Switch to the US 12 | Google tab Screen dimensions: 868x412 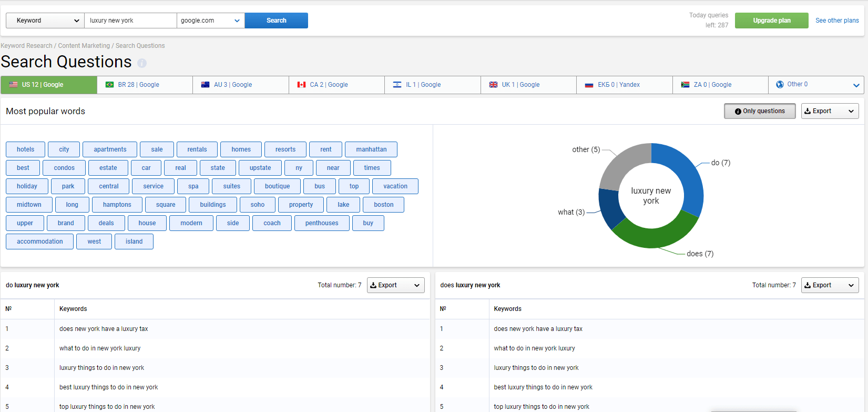point(49,85)
